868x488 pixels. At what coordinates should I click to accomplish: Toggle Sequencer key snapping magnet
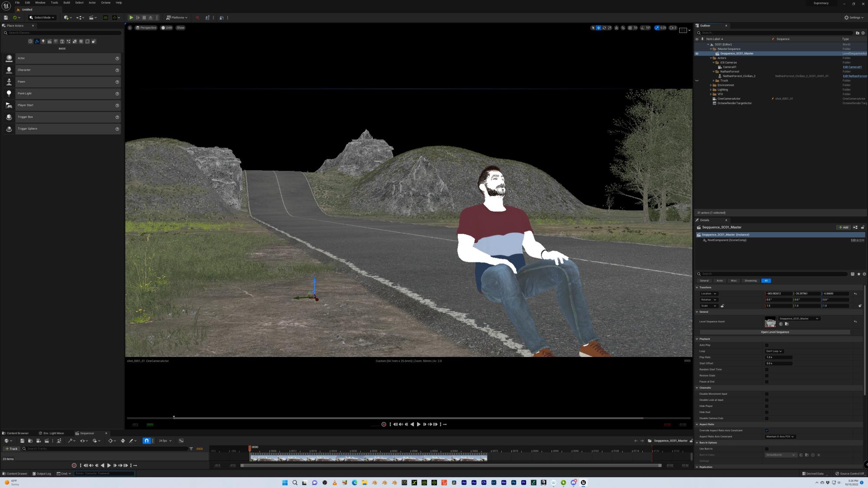(147, 441)
